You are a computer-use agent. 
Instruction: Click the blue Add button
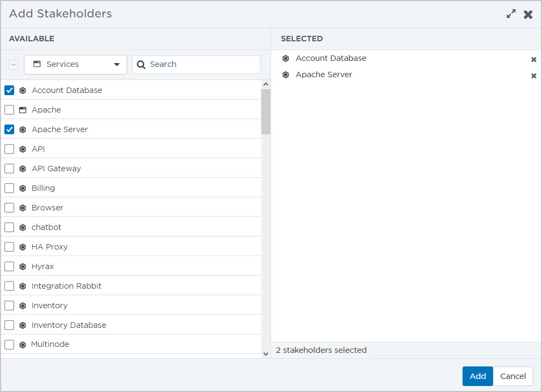pyautogui.click(x=478, y=376)
